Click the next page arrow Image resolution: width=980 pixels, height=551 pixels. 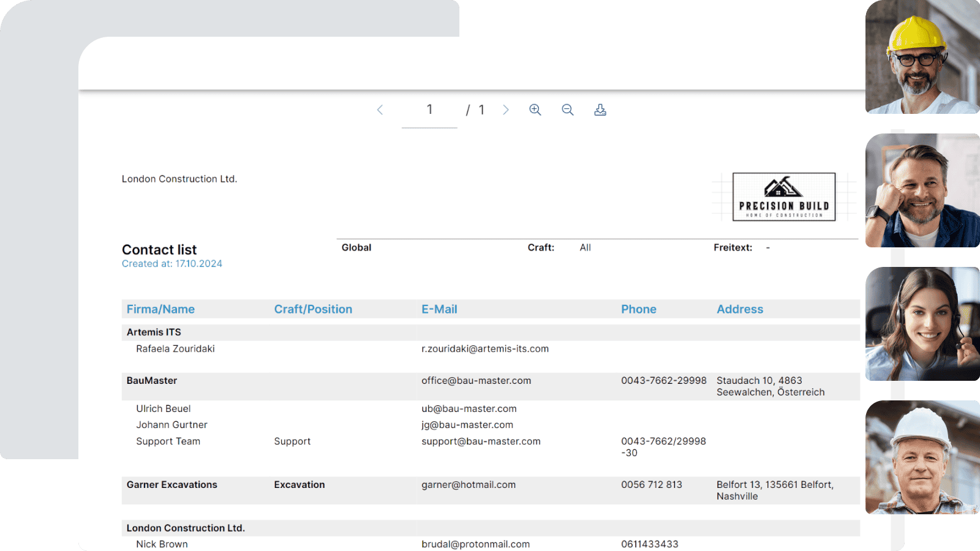(506, 110)
